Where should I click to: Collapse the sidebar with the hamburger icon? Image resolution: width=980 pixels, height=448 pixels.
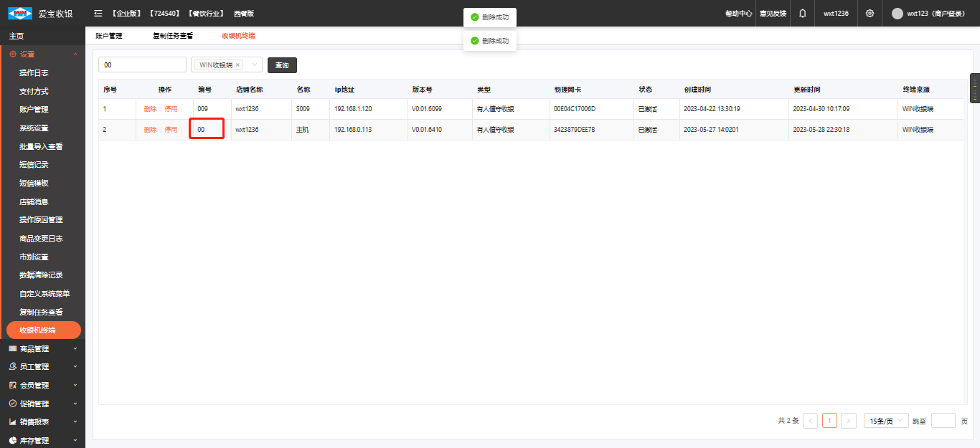[98, 13]
